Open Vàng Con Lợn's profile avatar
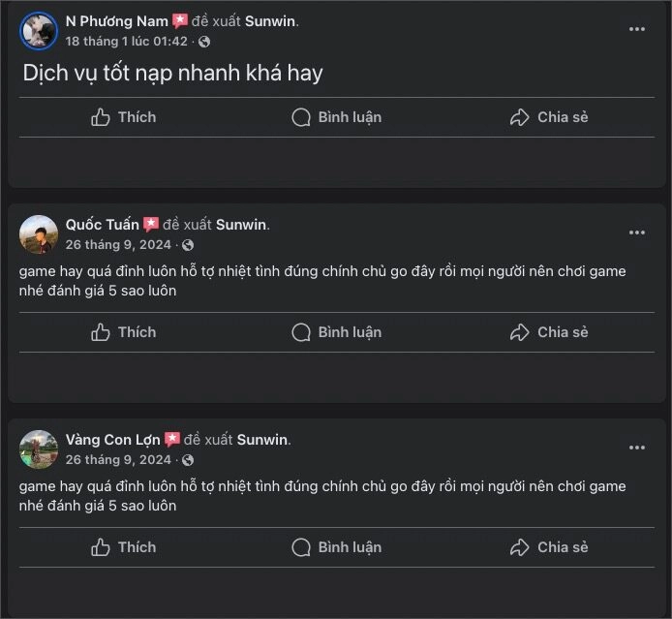 [x=39, y=449]
